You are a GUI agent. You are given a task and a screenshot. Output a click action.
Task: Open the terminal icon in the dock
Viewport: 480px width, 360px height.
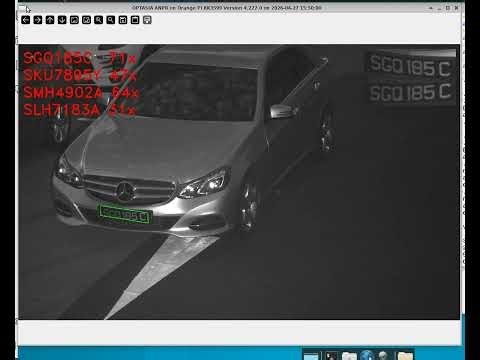pyautogui.click(x=331, y=356)
